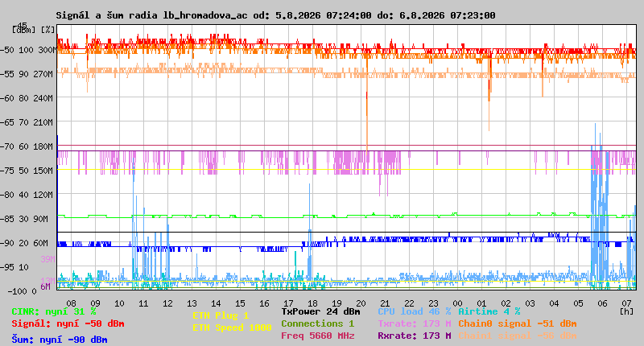Viewport: 644px width, 346px height.
Task: Click the '-60' dBm y-axis label
Action: 7,98
